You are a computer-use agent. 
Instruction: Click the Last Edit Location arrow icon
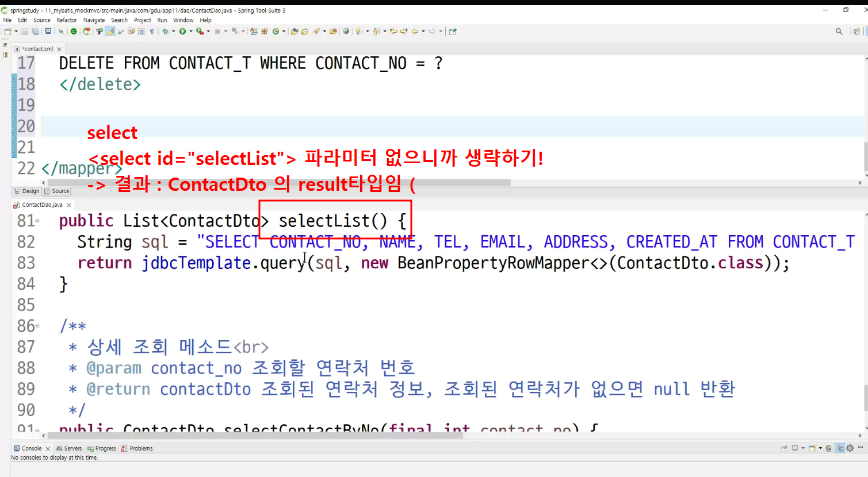(x=393, y=32)
